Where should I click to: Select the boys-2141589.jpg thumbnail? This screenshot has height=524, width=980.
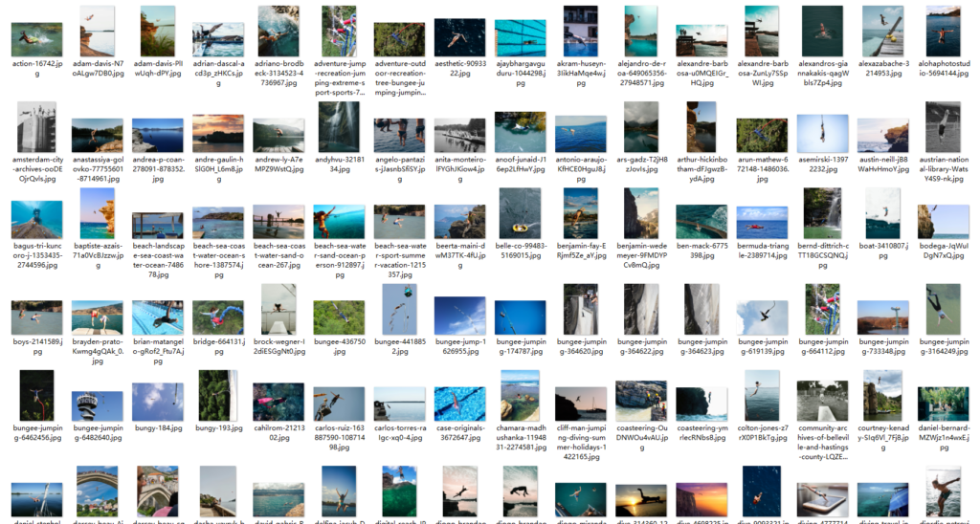coord(37,317)
